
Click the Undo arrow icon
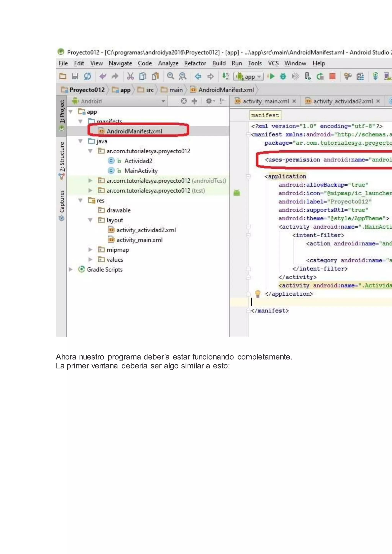pos(103,77)
